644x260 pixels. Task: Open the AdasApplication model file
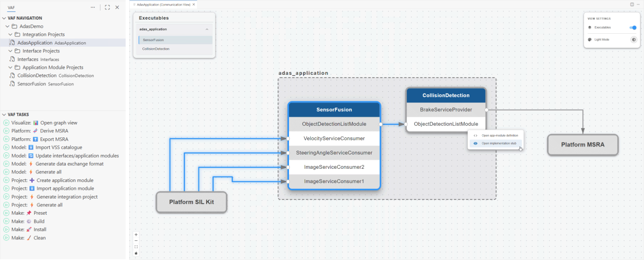coord(63,43)
